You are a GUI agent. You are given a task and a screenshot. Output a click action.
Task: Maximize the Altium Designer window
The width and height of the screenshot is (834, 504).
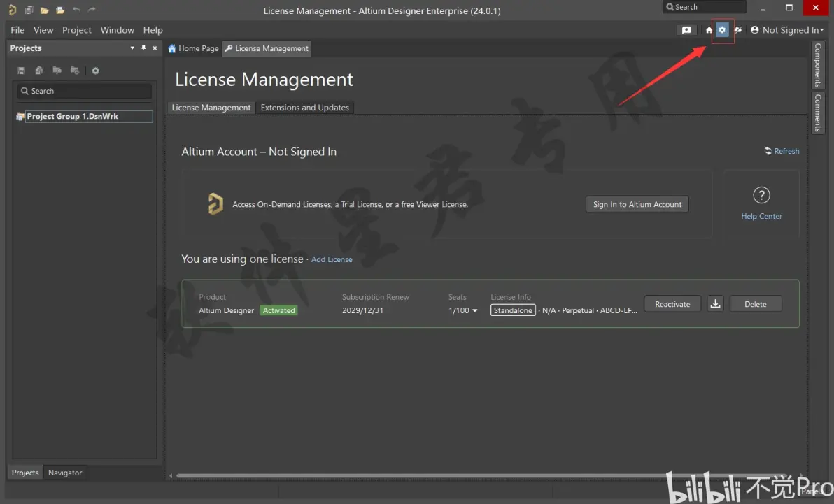[789, 8]
